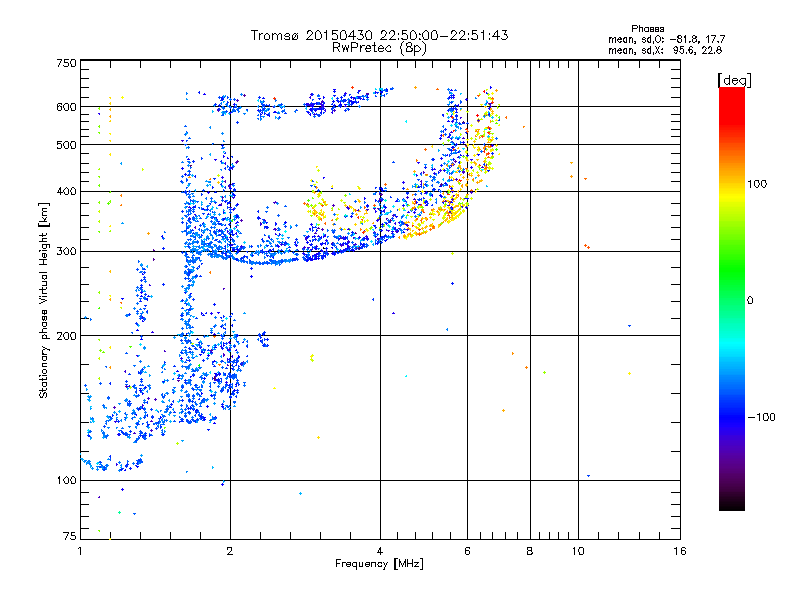The image size is (800, 600).
Task: Click the y-axis '750' tick label
Action: click(x=66, y=63)
